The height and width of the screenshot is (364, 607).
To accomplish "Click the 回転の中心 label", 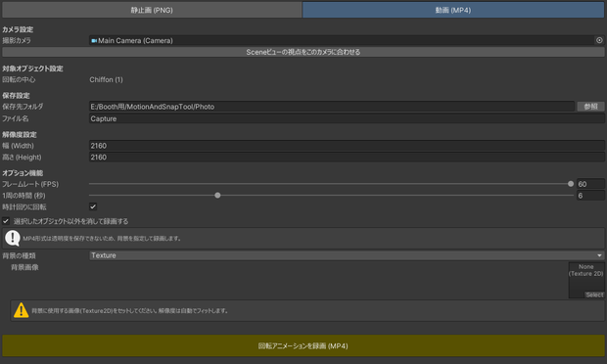I will [19, 79].
